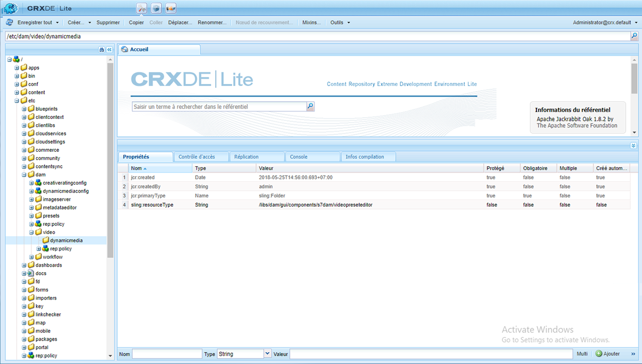
Task: Expand the blueprints node in the tree
Action: click(x=24, y=109)
